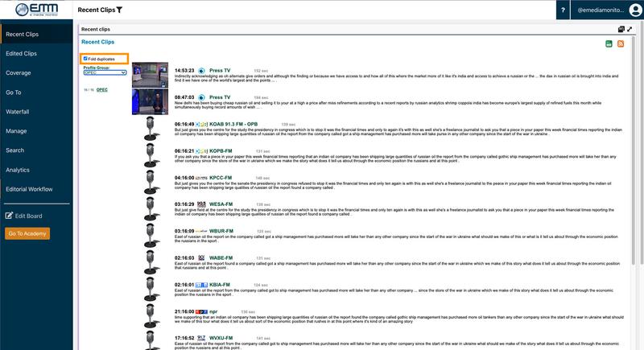Click the RSS feed icon
The image size is (644, 350).
(621, 43)
